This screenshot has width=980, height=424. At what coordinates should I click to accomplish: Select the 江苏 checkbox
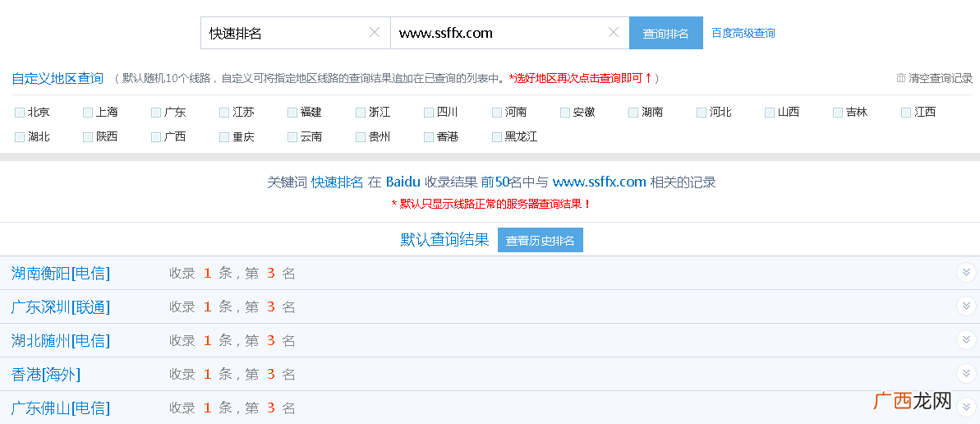223,113
